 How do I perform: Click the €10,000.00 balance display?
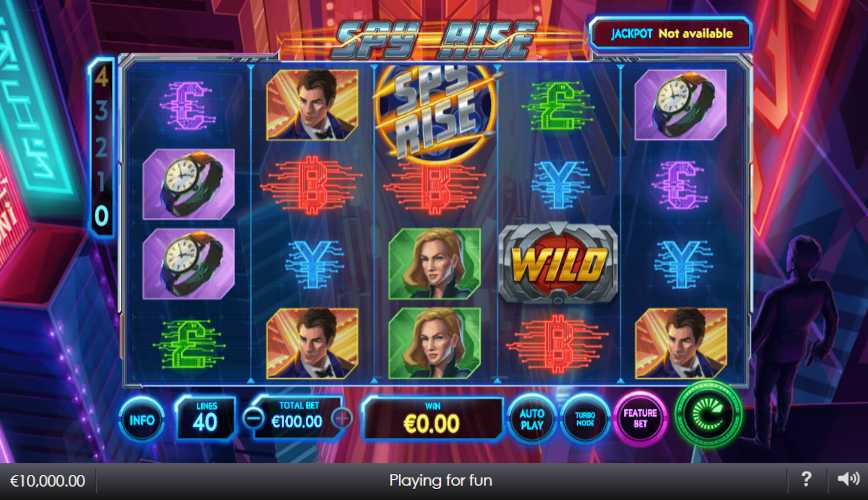pyautogui.click(x=48, y=481)
